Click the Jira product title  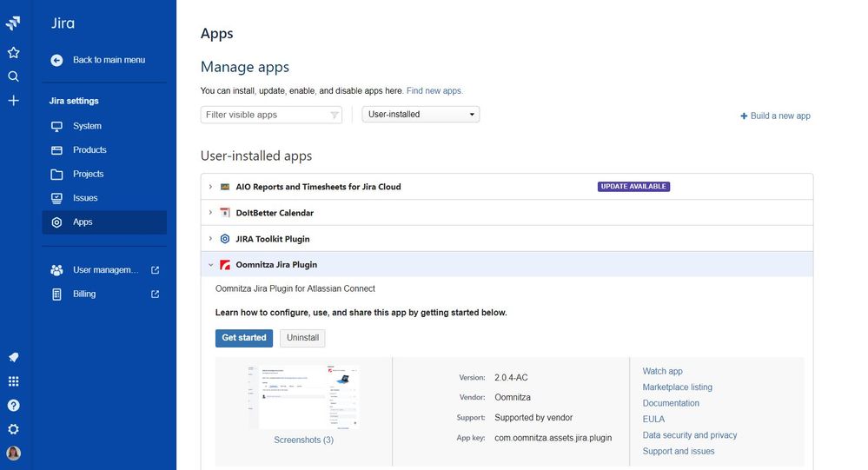coord(63,23)
